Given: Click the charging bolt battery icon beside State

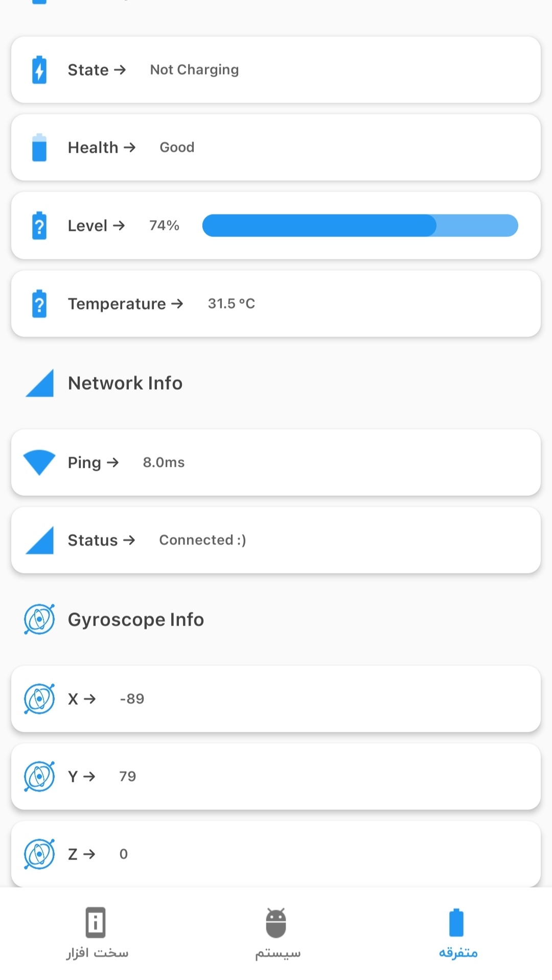Looking at the screenshot, I should [39, 70].
